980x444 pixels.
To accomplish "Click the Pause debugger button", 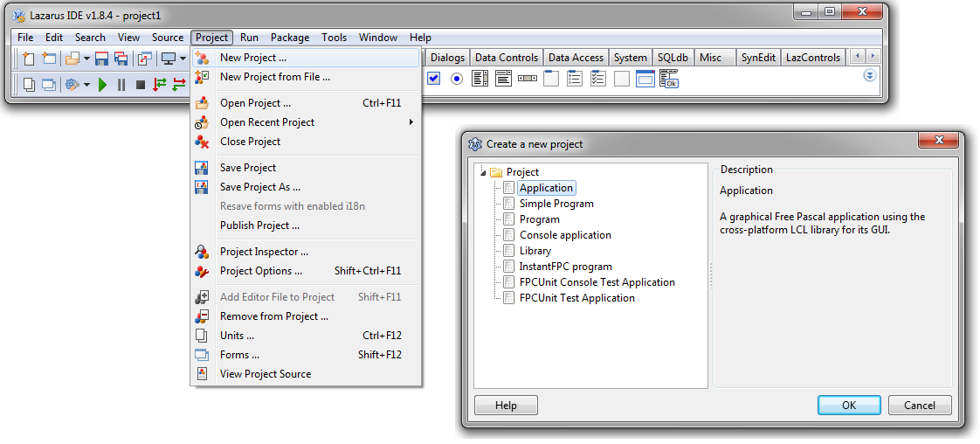I will coord(121,84).
